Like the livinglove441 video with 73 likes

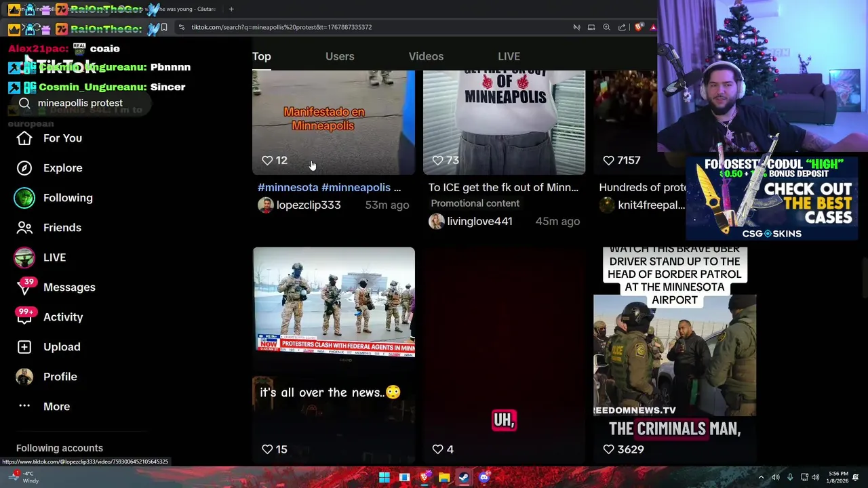[437, 161]
